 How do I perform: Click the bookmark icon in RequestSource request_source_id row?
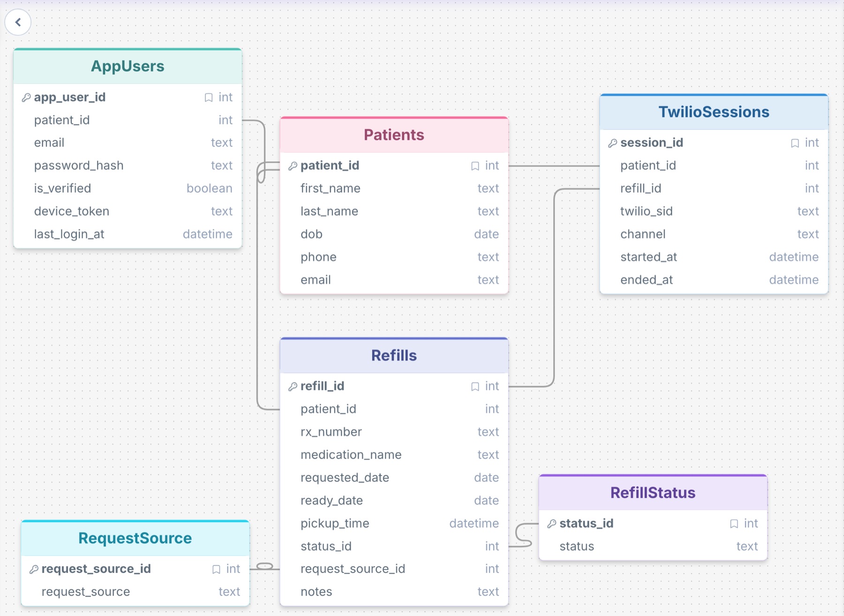click(216, 569)
